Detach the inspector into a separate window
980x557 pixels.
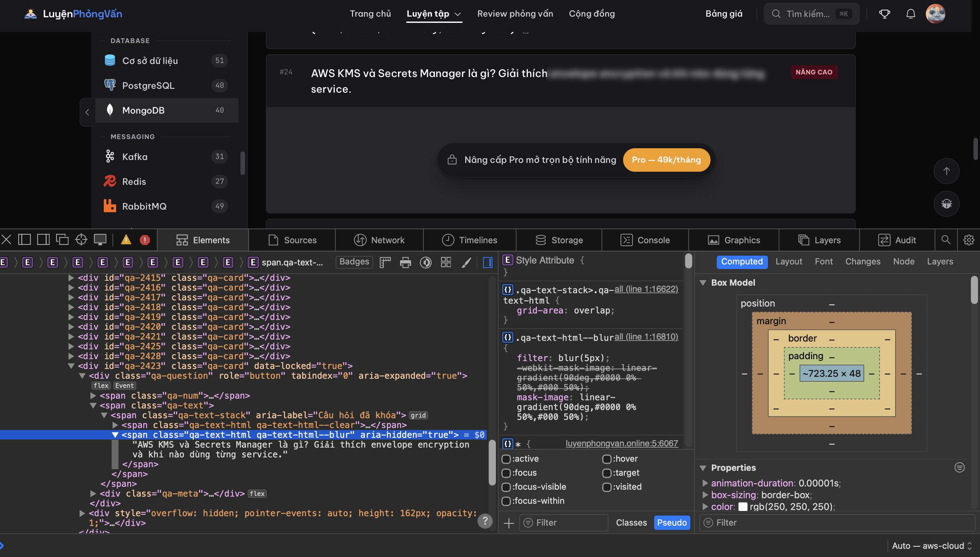[x=62, y=240]
